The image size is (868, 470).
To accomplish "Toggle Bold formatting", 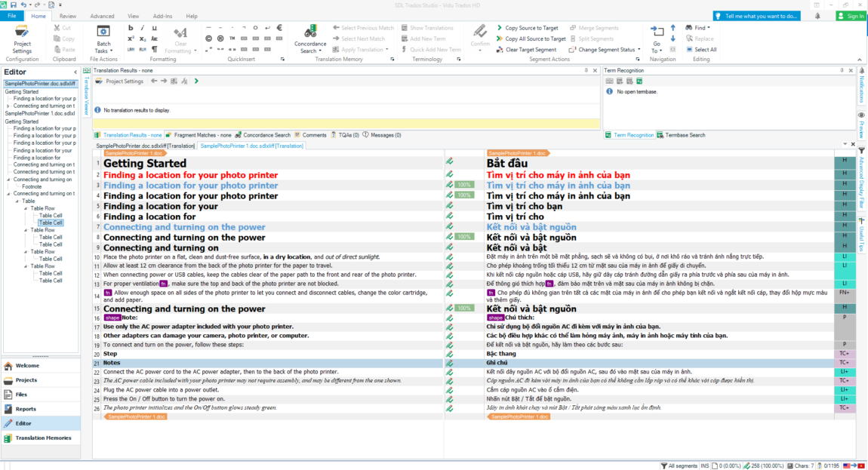I will (x=131, y=28).
